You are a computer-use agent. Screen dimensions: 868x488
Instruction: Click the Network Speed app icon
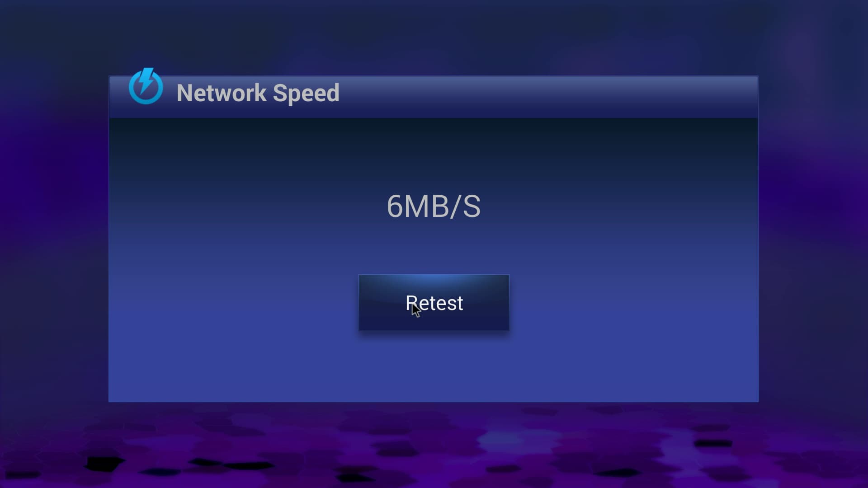tap(146, 86)
